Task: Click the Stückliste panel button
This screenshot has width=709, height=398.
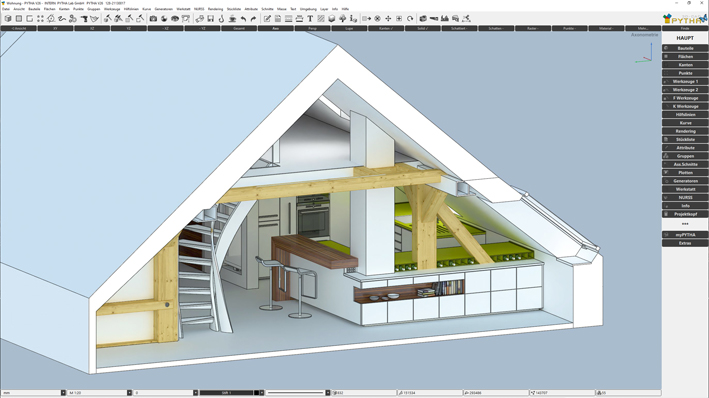Action: pyautogui.click(x=685, y=139)
